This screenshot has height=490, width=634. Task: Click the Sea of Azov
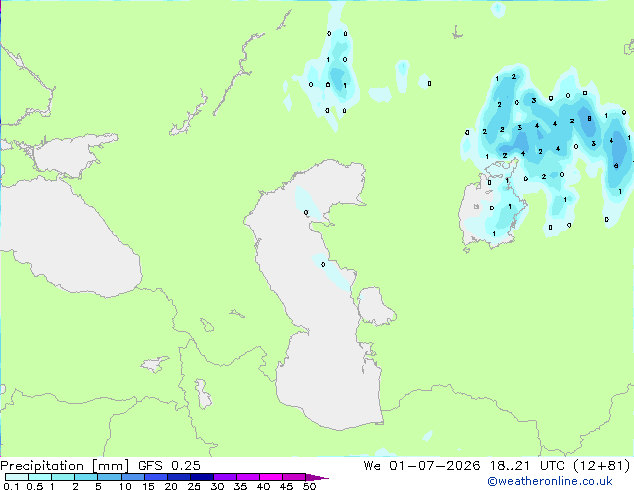(69, 156)
